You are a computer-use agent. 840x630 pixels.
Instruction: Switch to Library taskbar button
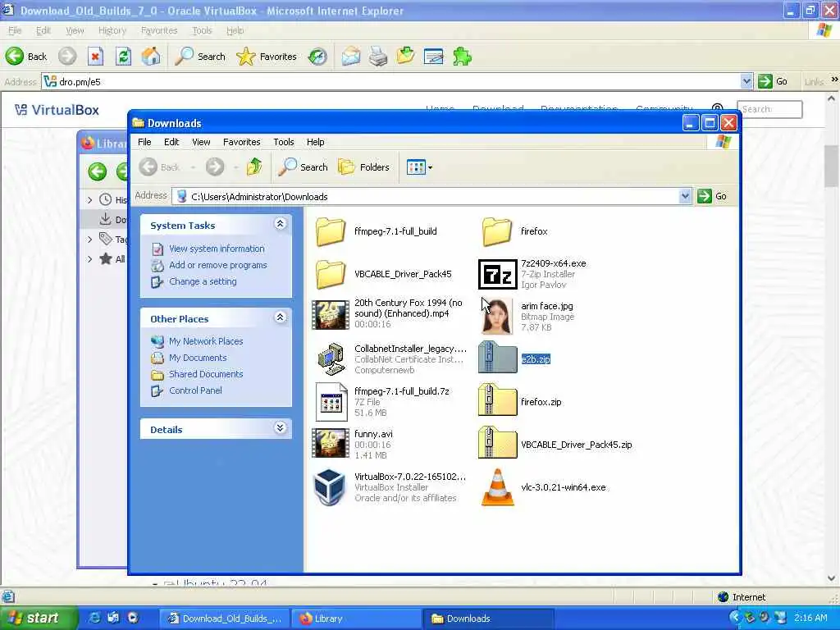click(356, 619)
